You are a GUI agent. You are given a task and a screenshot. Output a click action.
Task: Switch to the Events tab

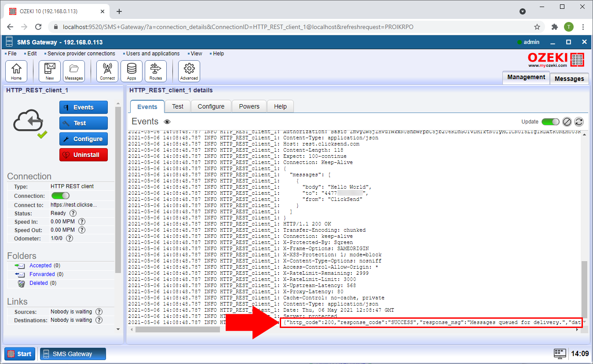147,107
